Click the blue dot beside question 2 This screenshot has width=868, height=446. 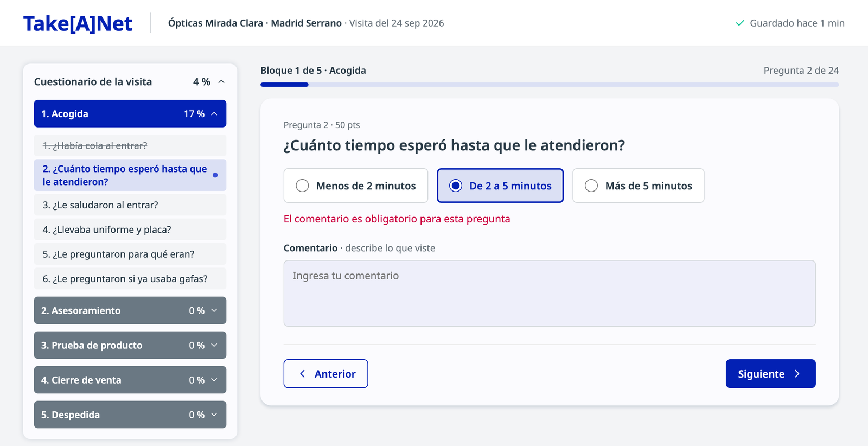[x=215, y=175]
